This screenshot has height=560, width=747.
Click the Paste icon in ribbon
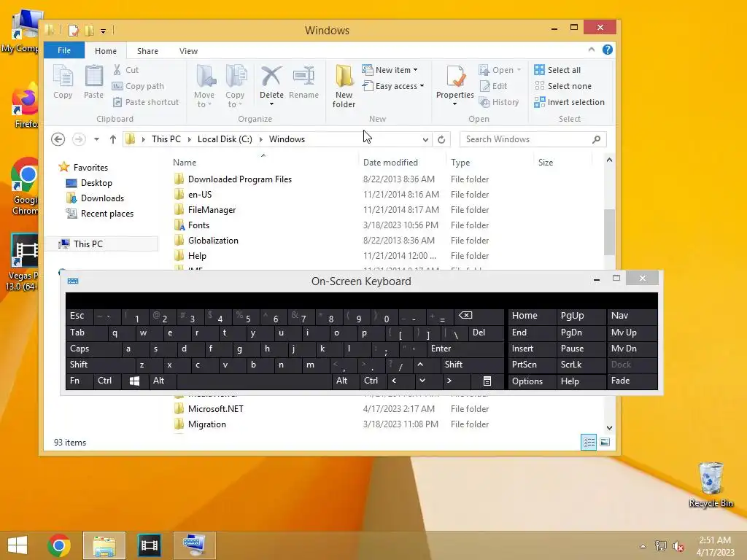click(x=93, y=82)
